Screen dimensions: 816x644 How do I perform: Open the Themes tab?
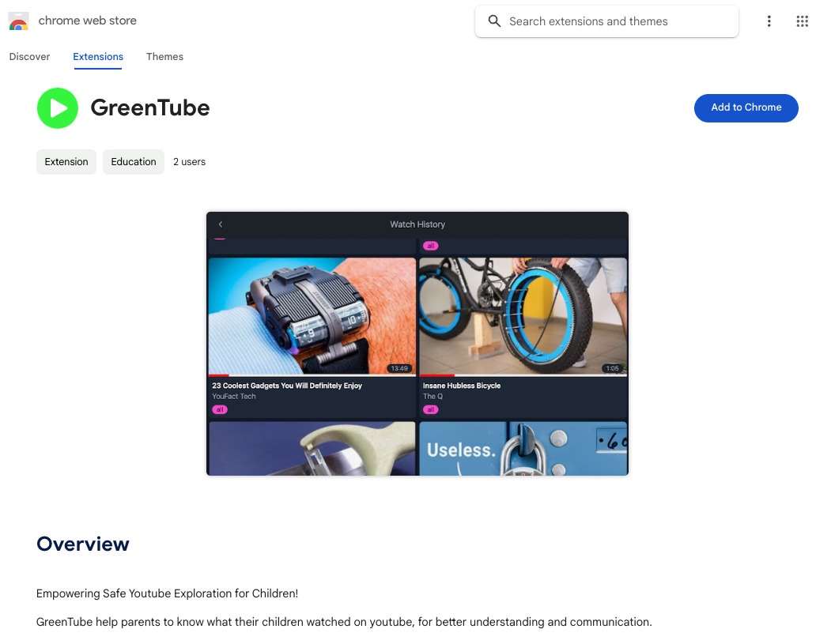(x=164, y=57)
